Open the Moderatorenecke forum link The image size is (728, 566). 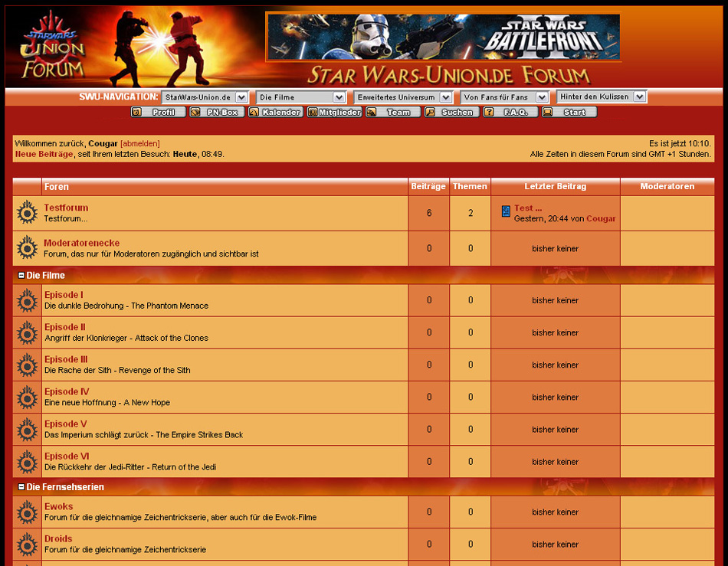(x=82, y=243)
